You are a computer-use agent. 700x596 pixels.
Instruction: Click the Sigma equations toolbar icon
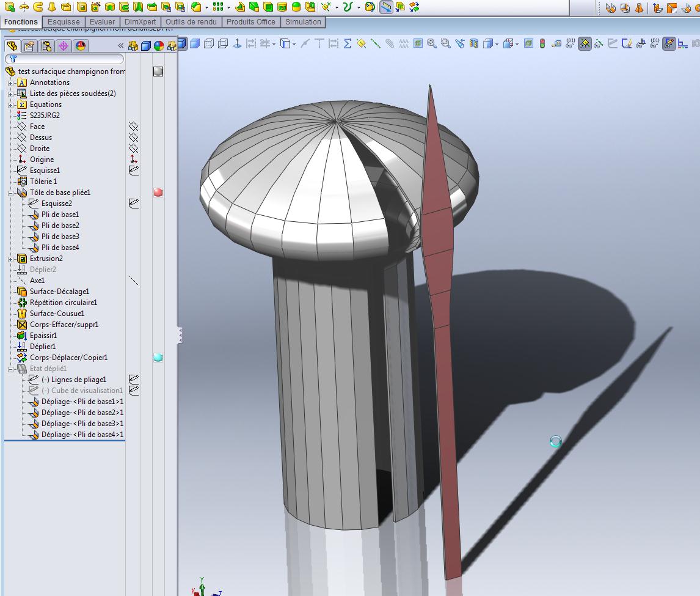[348, 43]
